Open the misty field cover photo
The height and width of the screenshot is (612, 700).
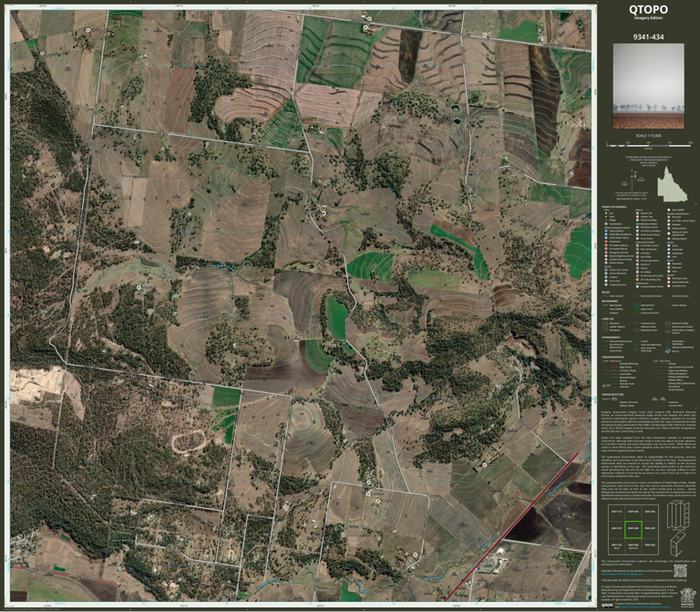coord(648,86)
